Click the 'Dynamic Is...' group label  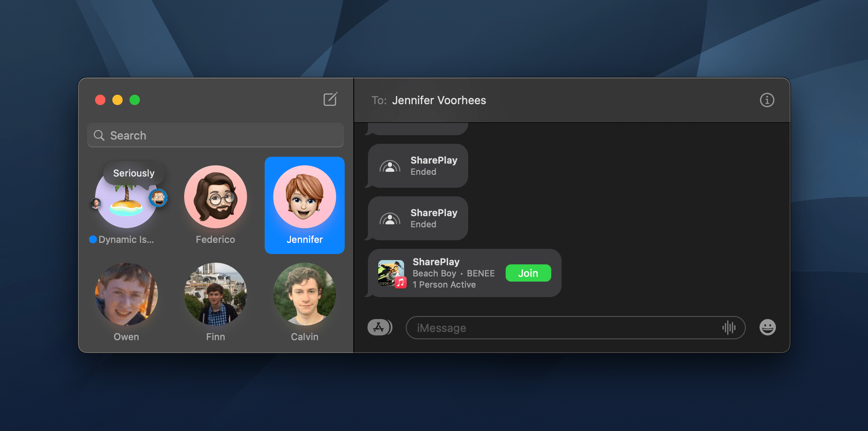[126, 239]
